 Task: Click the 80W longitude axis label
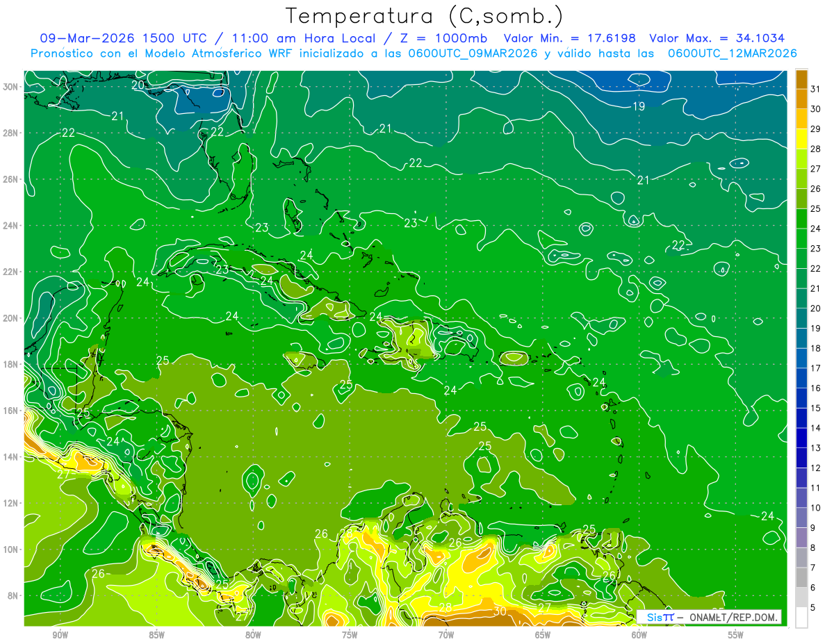253,636
